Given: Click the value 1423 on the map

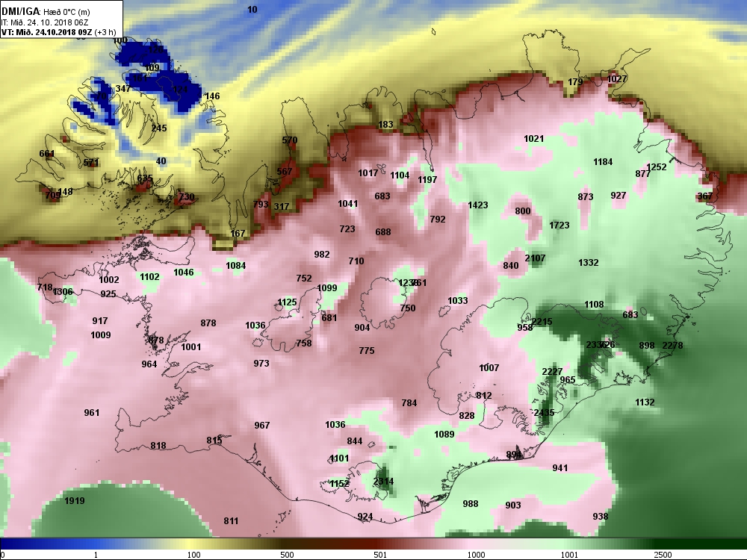Looking at the screenshot, I should [x=478, y=205].
